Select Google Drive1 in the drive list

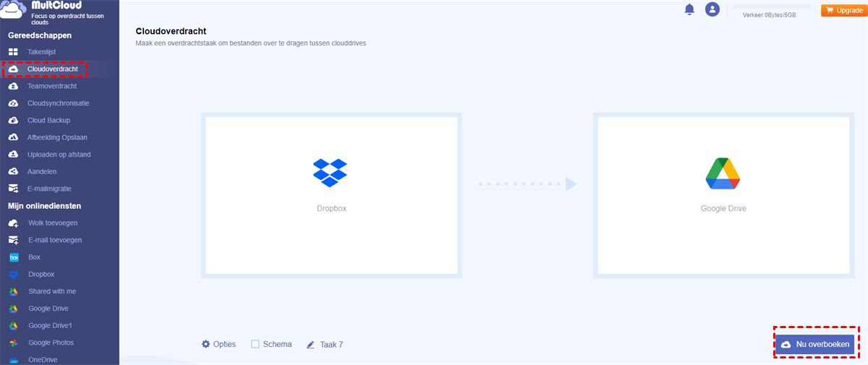(x=50, y=326)
